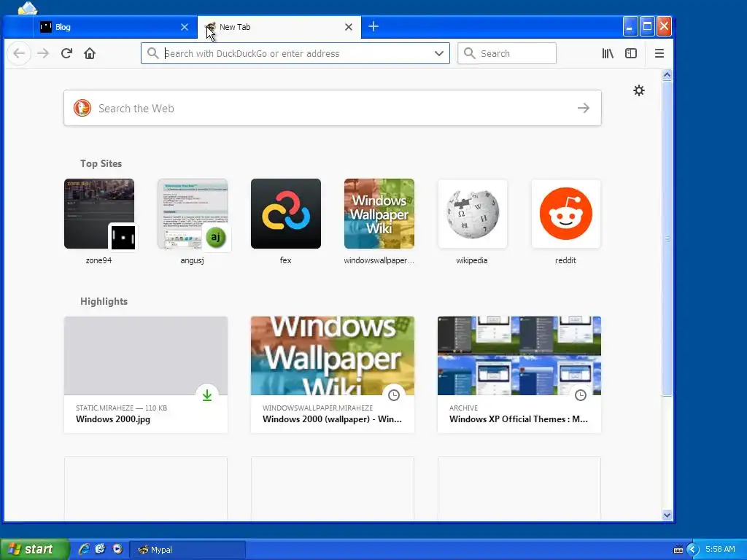The height and width of the screenshot is (560, 747).
Task: Open Windows XP Official Themes highlight card
Action: 519,375
